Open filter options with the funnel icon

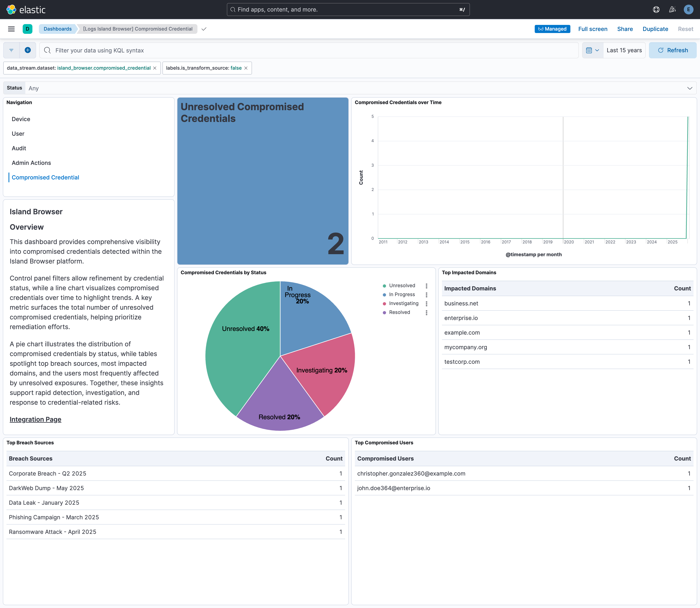tap(11, 50)
